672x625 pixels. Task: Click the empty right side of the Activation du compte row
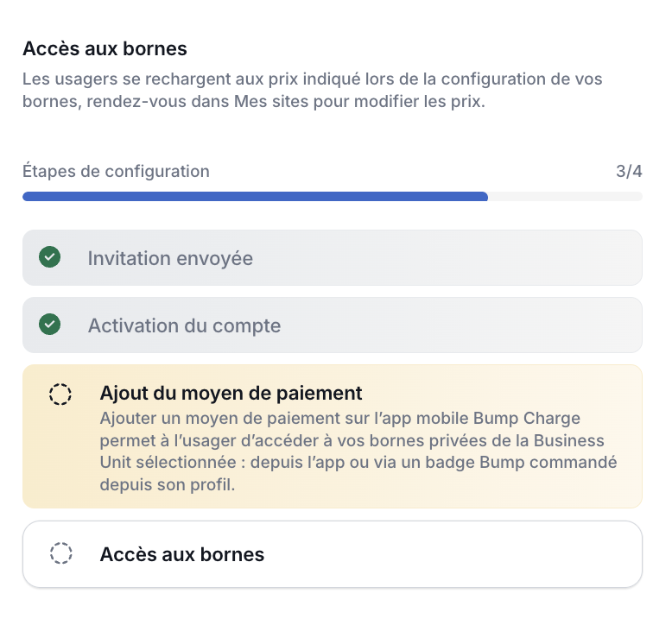pos(518,326)
